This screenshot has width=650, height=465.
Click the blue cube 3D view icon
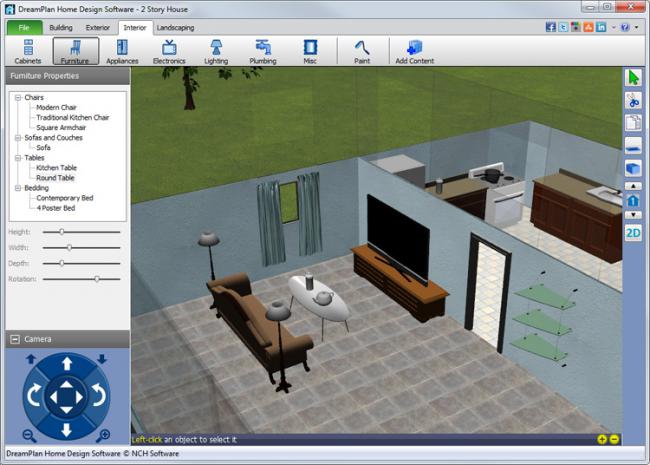pos(633,169)
